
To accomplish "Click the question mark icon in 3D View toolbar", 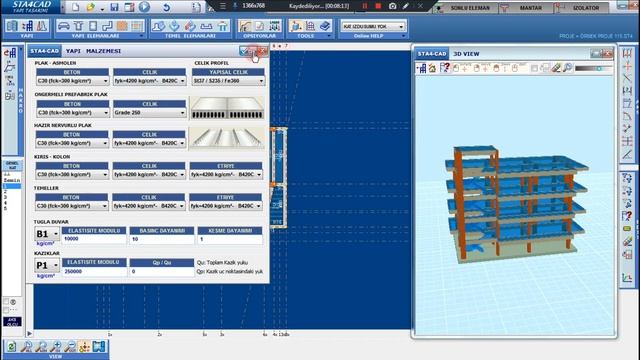I will [445, 68].
